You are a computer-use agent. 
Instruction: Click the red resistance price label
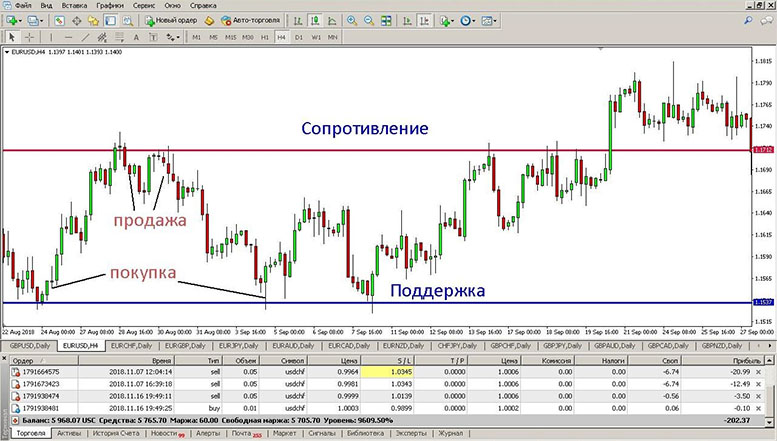tap(763, 150)
